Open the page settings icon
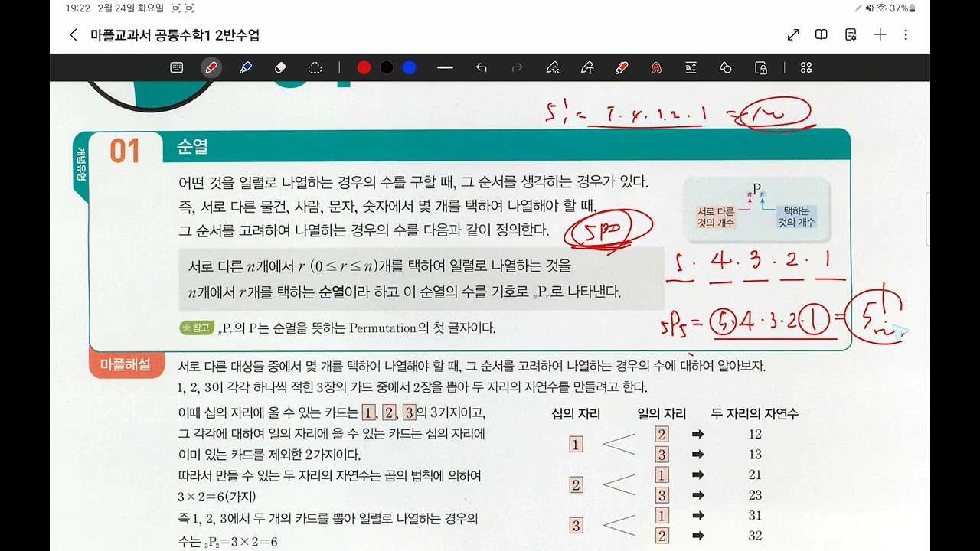 point(851,35)
